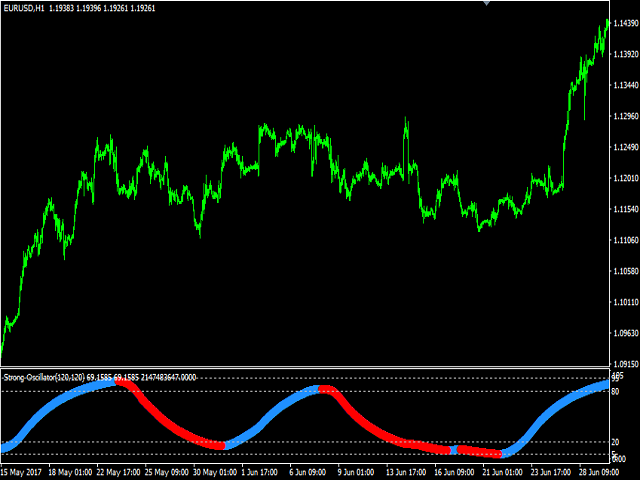Click the 6 Jun 09:00 time label
640x480 pixels.
[308, 473]
